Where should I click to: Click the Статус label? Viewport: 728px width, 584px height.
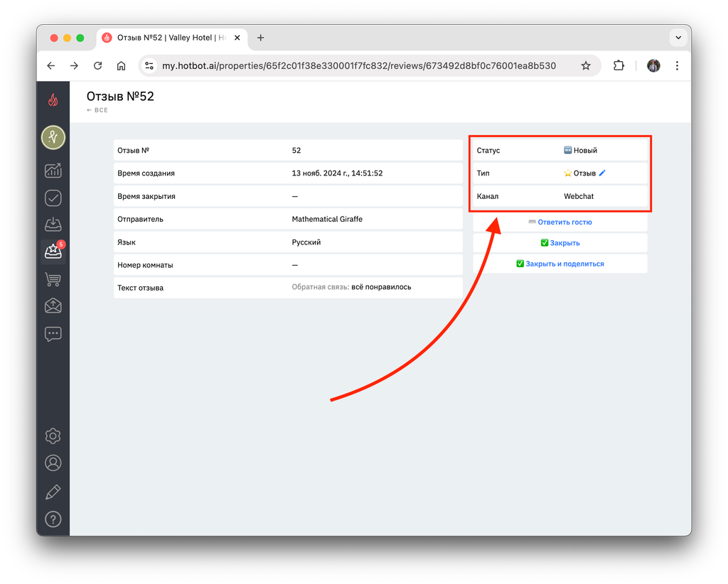click(x=488, y=151)
